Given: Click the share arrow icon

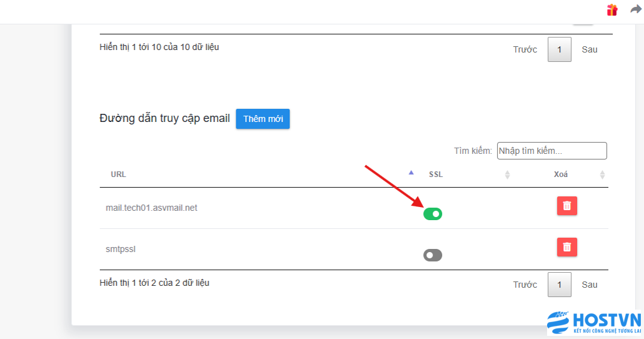Looking at the screenshot, I should click(636, 10).
